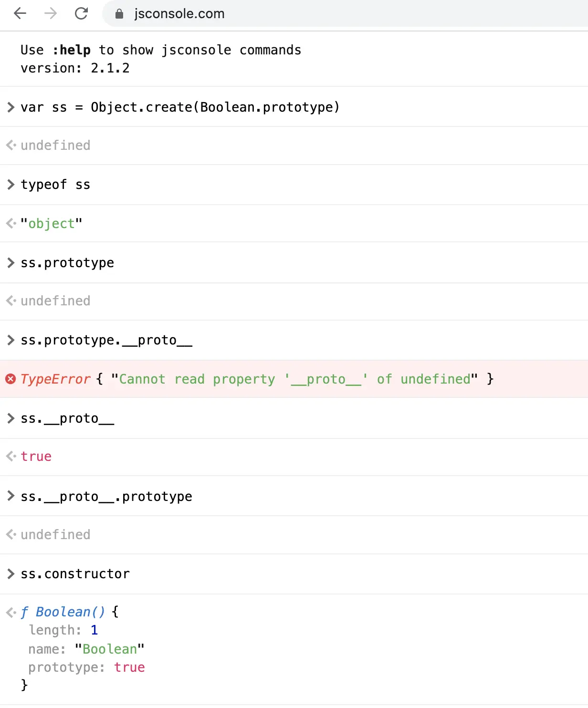This screenshot has height=708, width=588.
Task: Click the f Boolean() function output
Action: tap(63, 612)
